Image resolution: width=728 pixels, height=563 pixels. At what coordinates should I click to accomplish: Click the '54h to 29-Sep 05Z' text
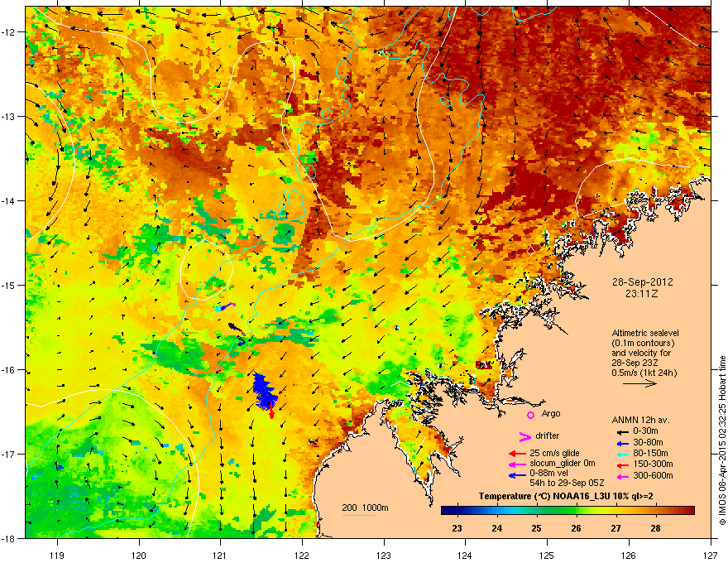click(567, 483)
